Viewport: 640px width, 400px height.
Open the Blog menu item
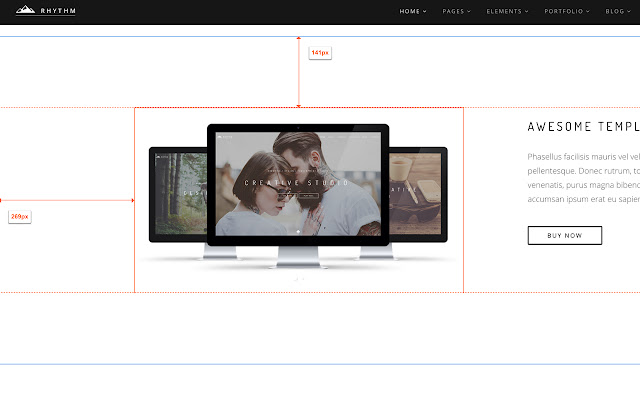pos(617,12)
